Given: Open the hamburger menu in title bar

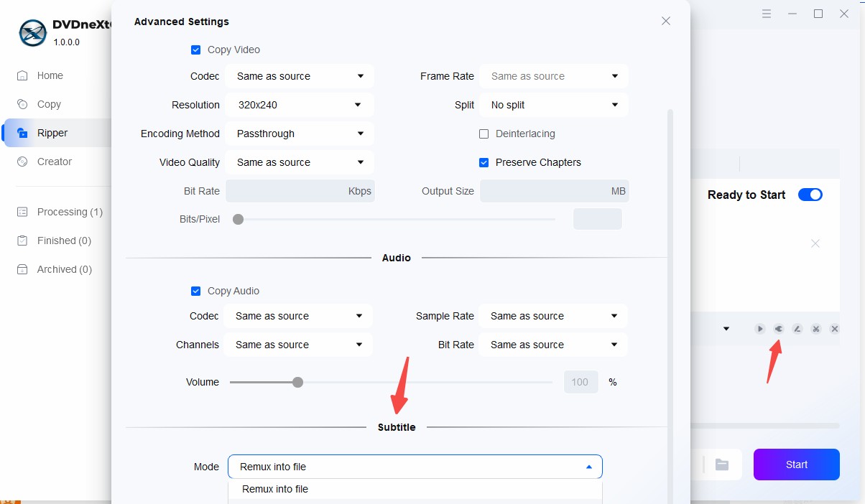Looking at the screenshot, I should pos(767,14).
